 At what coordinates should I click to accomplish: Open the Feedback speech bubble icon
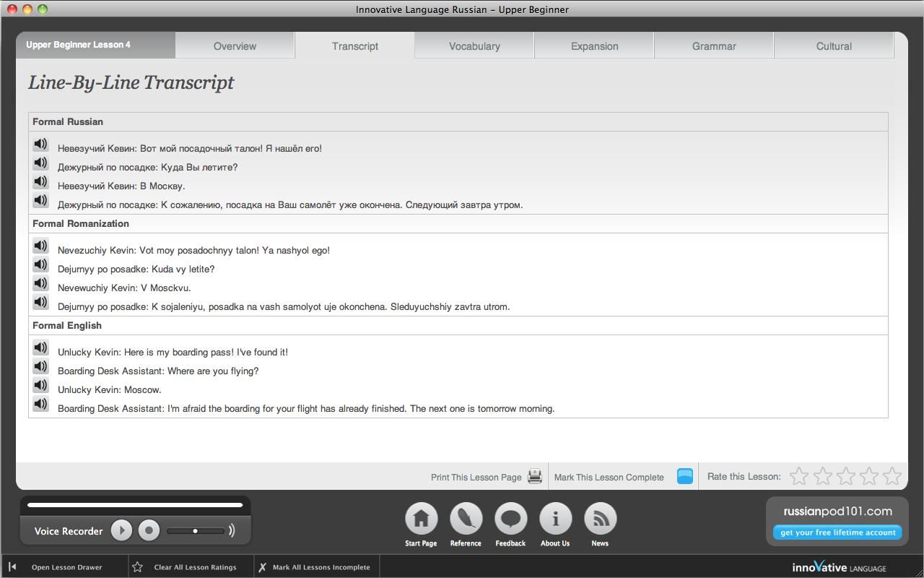pyautogui.click(x=510, y=519)
